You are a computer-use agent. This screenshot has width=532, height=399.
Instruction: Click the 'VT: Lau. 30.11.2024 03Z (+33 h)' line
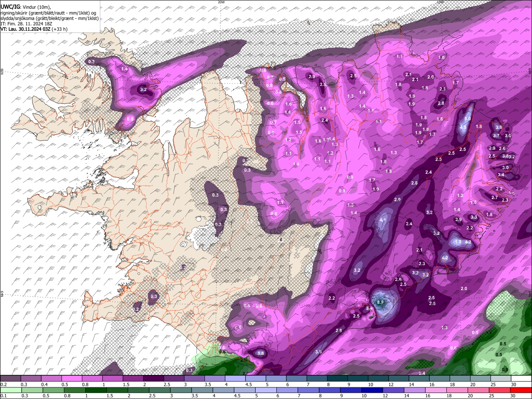pos(34,29)
